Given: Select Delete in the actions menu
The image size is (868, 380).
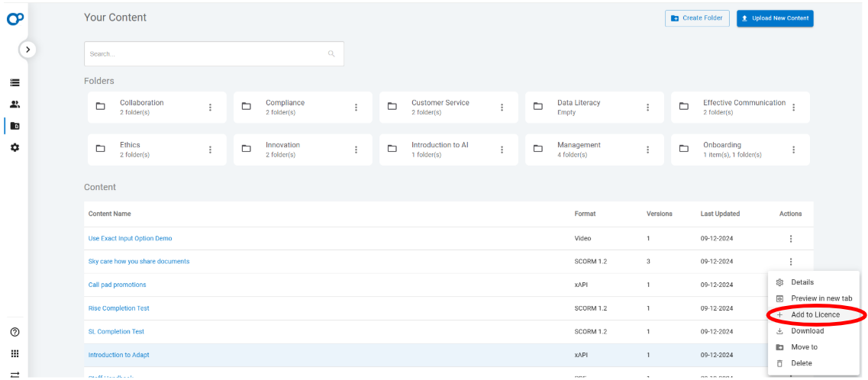Looking at the screenshot, I should (801, 363).
